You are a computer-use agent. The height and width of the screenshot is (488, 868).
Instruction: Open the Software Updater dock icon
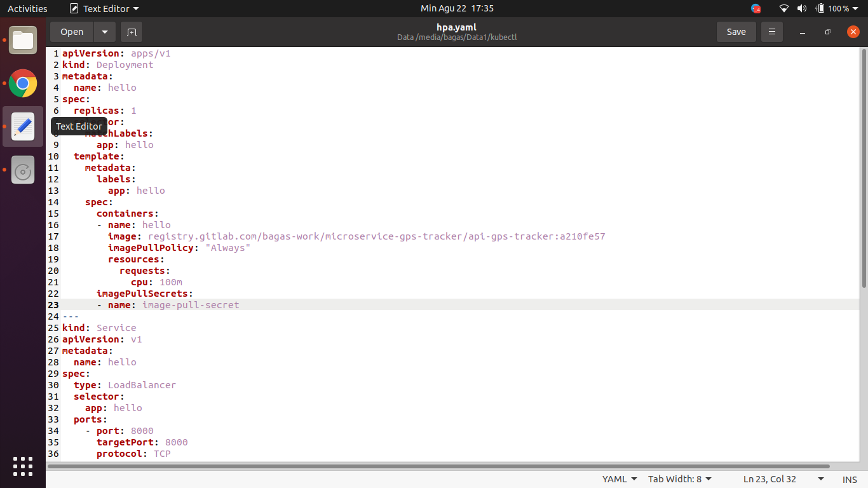[x=23, y=170]
